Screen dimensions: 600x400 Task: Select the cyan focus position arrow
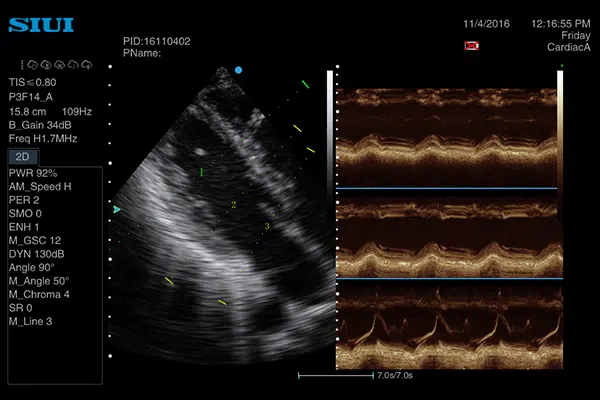(117, 210)
